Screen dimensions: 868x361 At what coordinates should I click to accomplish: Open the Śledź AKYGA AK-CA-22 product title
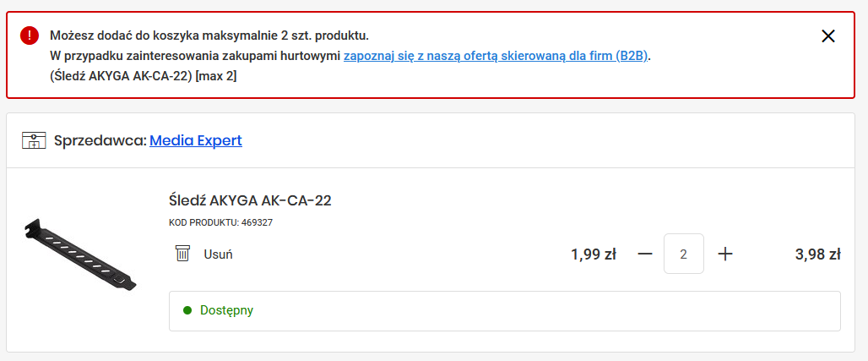pyautogui.click(x=250, y=200)
